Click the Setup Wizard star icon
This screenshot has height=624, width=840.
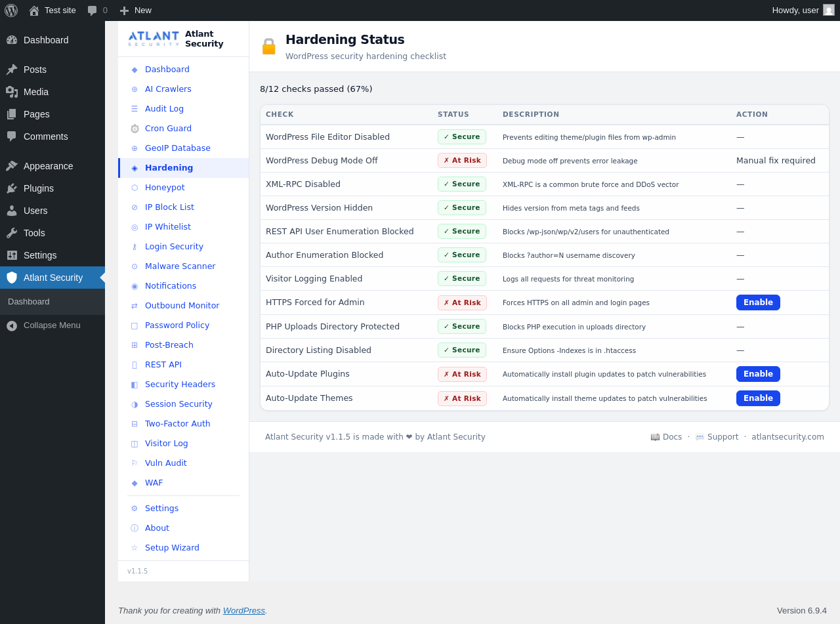[x=135, y=548]
